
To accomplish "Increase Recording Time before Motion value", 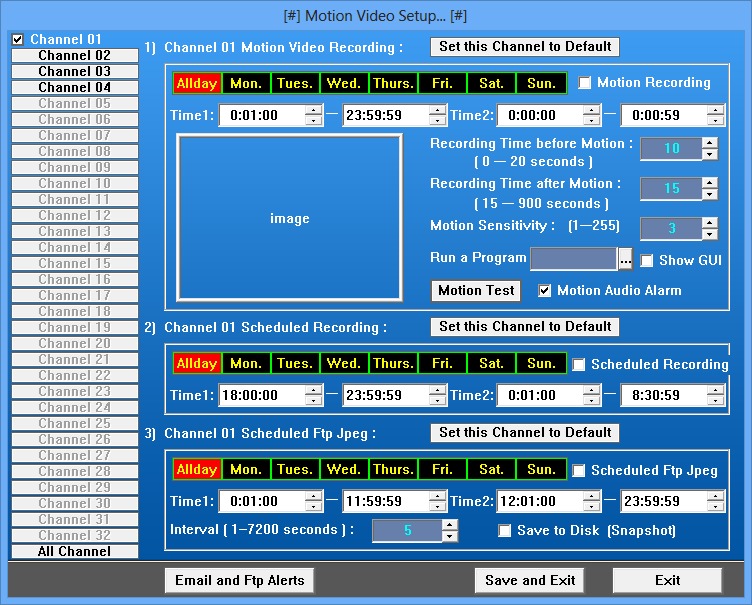I will click(710, 143).
